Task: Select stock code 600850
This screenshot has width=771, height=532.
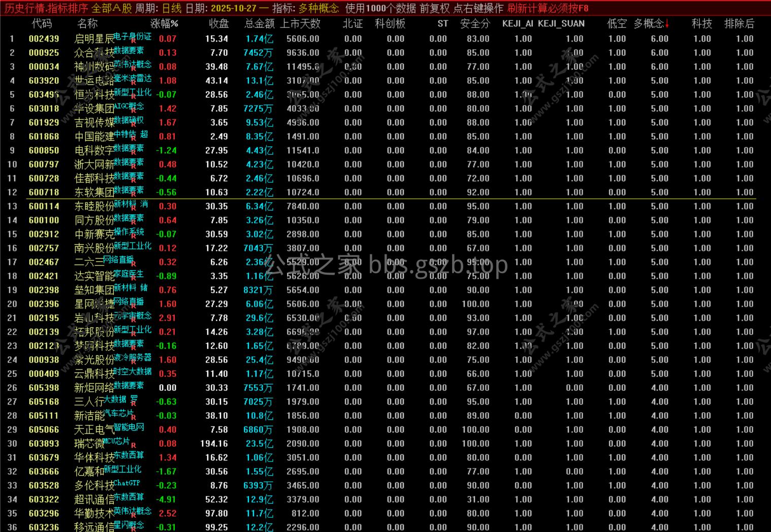Action: click(44, 150)
